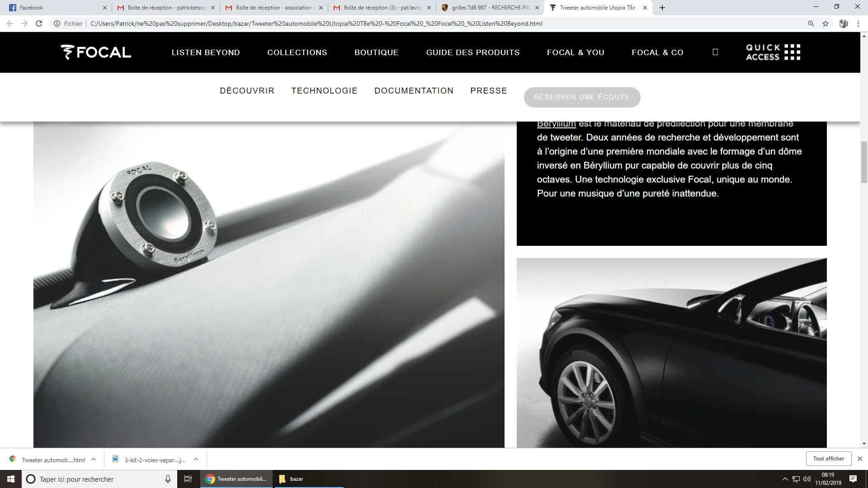Go to the Découvrir section
This screenshot has width=868, height=488.
click(247, 91)
